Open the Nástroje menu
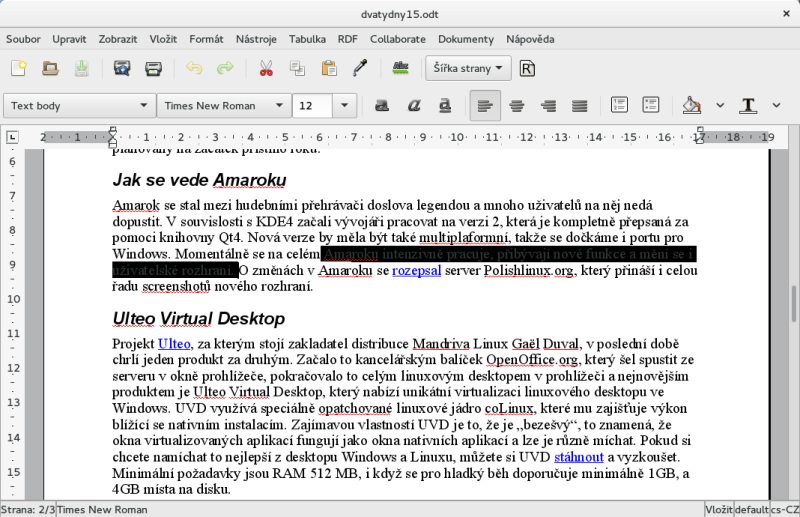 click(x=256, y=39)
